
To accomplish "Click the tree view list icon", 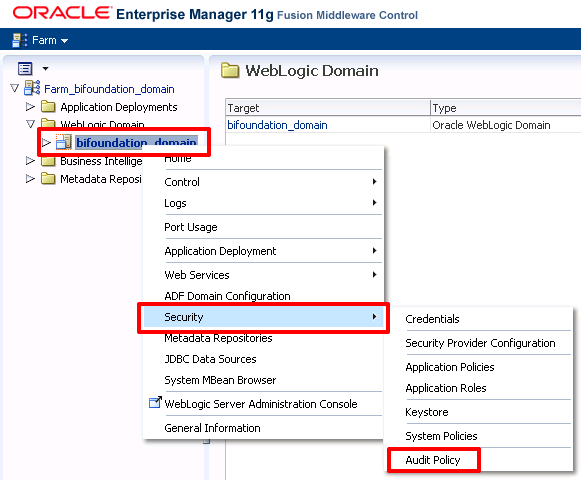I will pyautogui.click(x=25, y=69).
